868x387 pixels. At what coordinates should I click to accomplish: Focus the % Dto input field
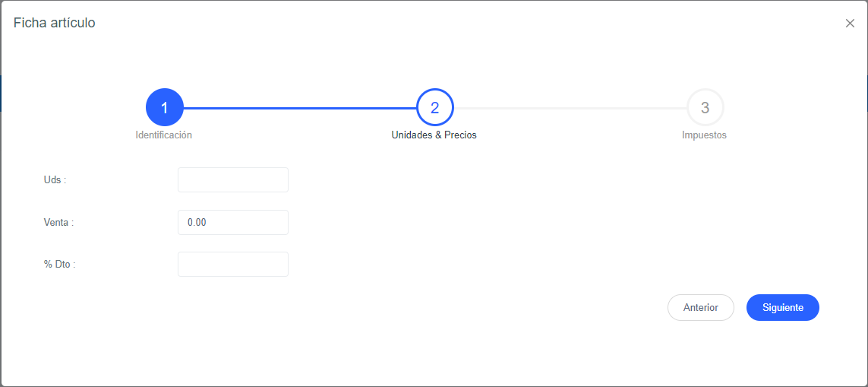232,265
